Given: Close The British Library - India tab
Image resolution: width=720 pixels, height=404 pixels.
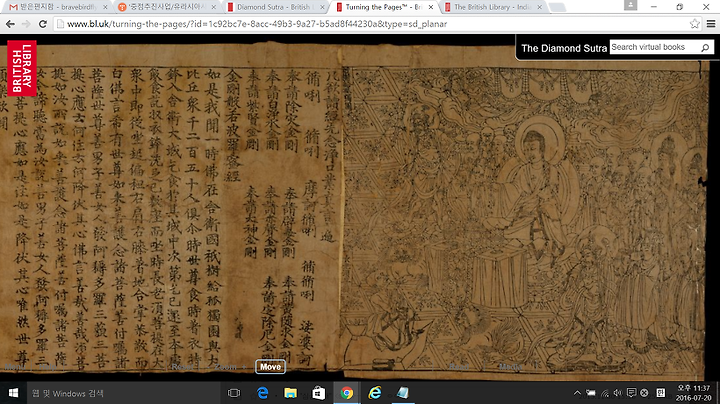Looking at the screenshot, I should point(540,7).
